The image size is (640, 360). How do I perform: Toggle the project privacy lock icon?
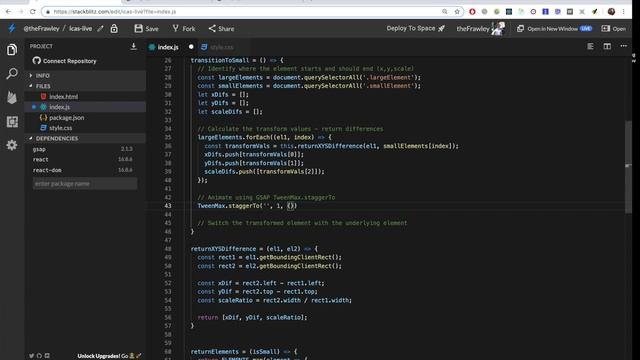(x=114, y=29)
